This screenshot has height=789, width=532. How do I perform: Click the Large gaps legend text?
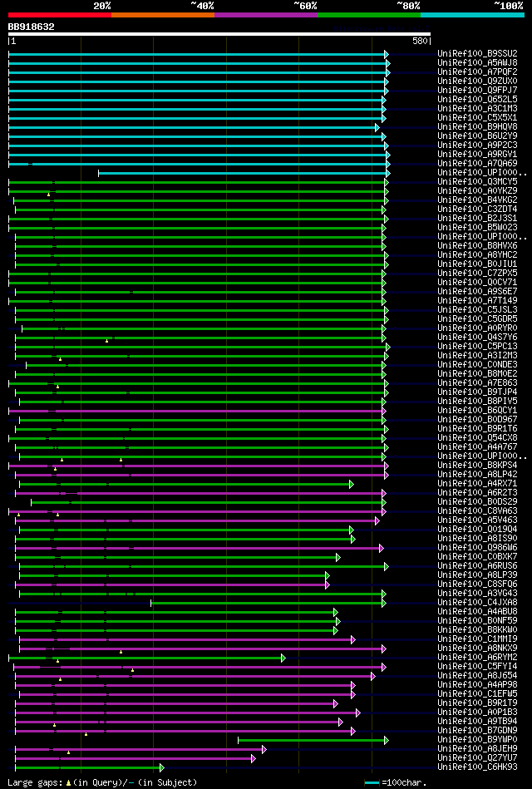(x=102, y=783)
